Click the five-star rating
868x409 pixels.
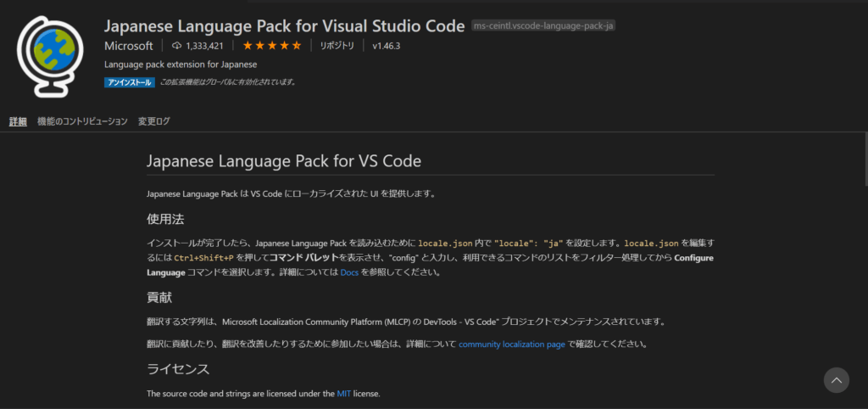point(272,46)
